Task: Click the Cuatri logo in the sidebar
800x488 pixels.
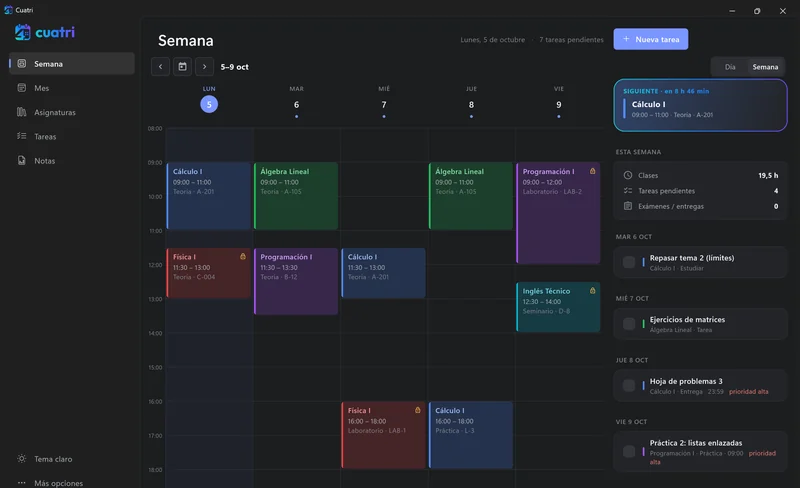Action: click(x=45, y=32)
